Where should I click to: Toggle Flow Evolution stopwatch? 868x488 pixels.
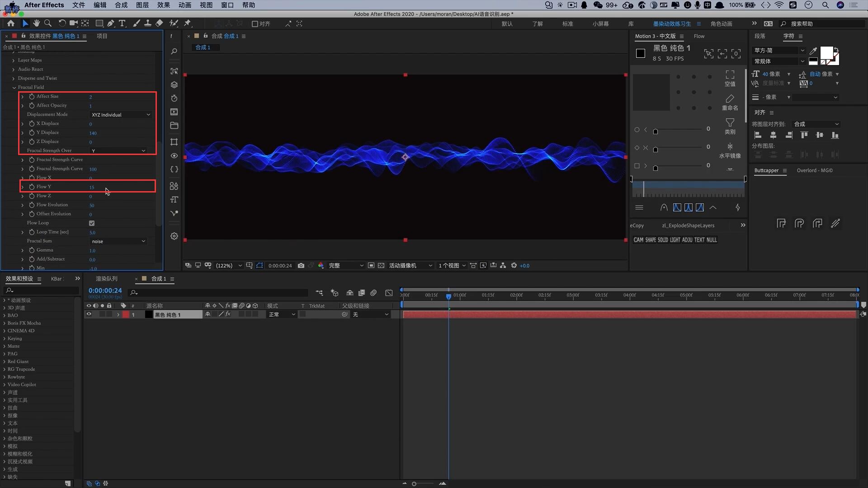[x=32, y=205]
